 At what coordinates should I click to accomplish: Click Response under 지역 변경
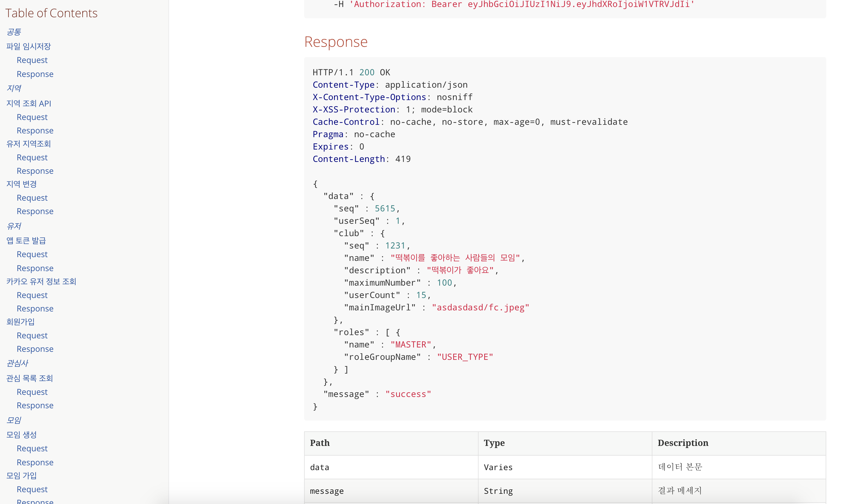pos(35,211)
